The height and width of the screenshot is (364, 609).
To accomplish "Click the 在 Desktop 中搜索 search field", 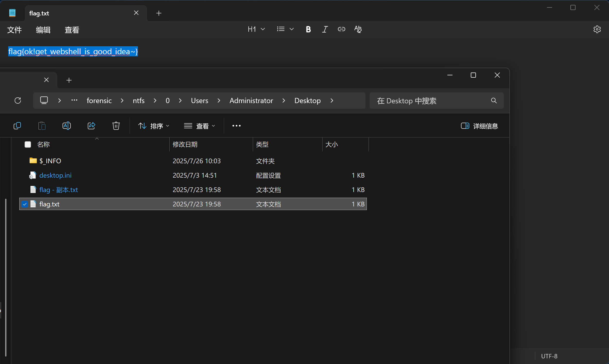I will pyautogui.click(x=432, y=101).
